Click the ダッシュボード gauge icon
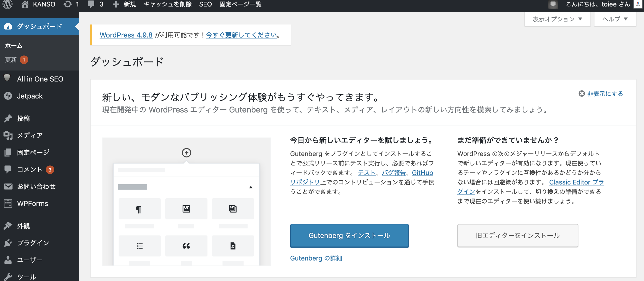This screenshot has width=644, height=281. coord(8,26)
